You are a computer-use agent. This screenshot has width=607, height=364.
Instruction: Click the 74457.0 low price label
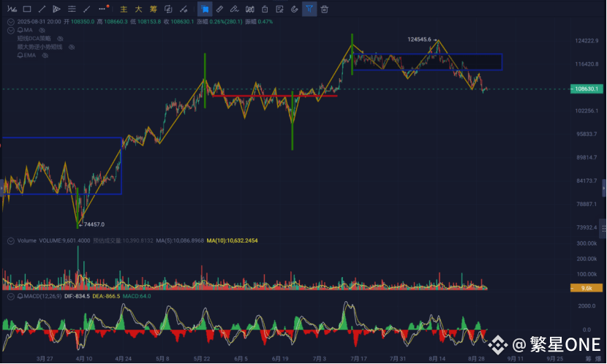[x=94, y=224]
